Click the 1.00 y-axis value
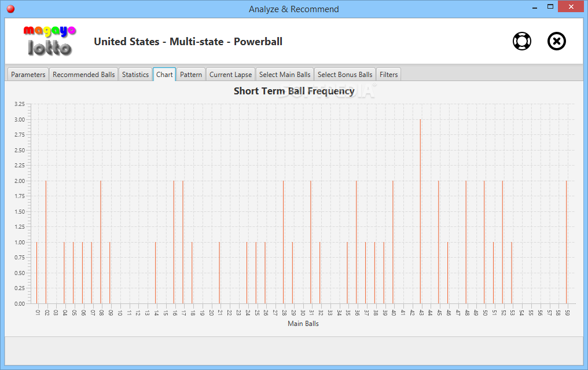The height and width of the screenshot is (370, 588). click(x=20, y=243)
